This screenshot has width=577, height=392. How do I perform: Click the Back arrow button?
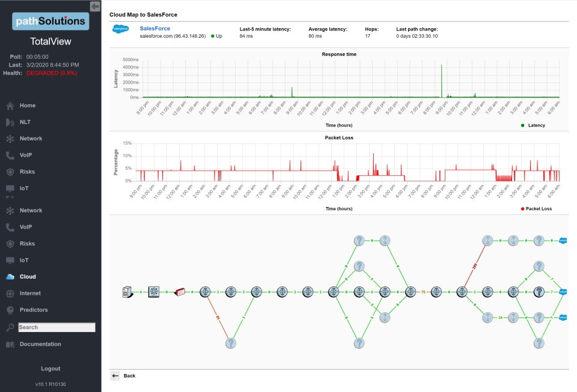pos(115,376)
